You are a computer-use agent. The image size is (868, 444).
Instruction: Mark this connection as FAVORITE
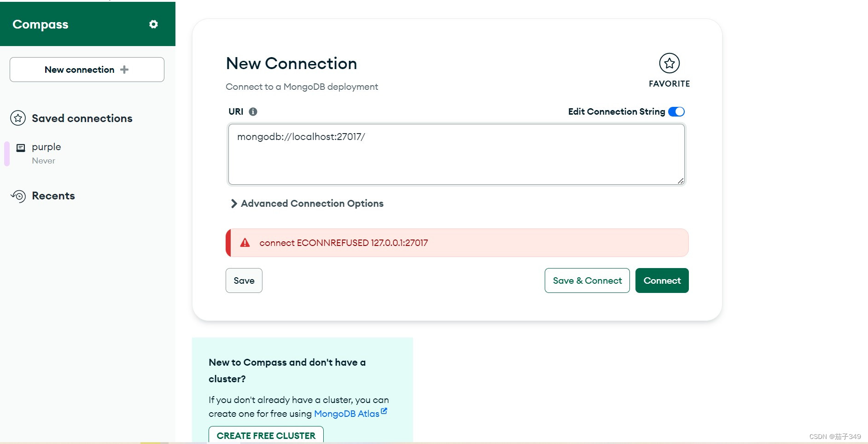669,64
